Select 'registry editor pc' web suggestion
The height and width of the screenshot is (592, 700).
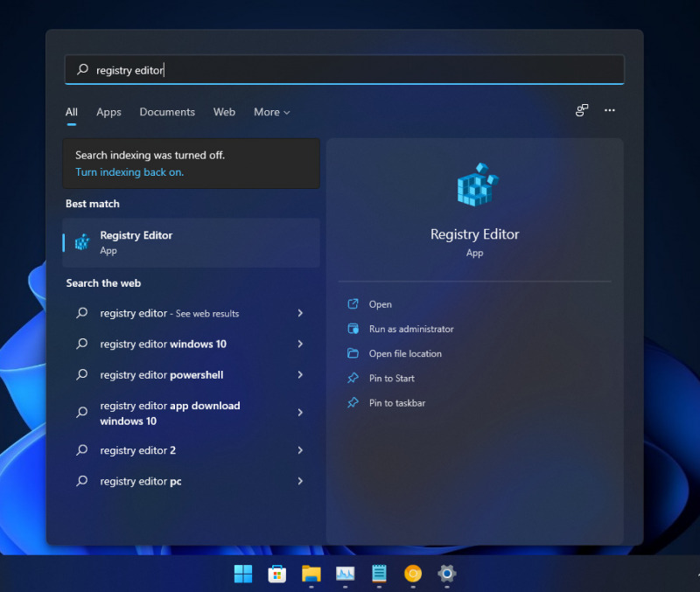pos(191,481)
